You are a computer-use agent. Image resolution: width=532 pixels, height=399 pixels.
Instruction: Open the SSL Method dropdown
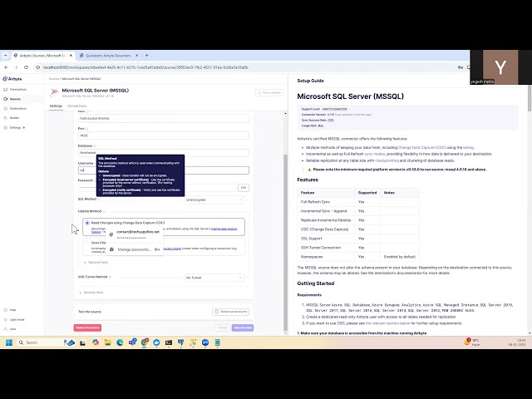(x=214, y=199)
